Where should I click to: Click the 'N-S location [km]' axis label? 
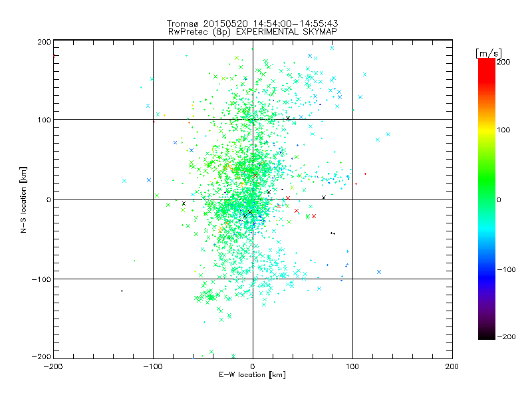(23, 200)
